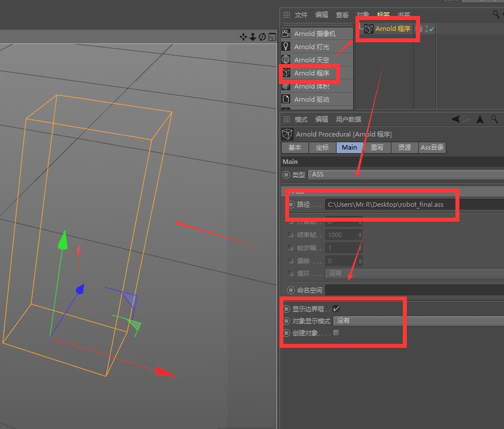Toggle the keyframe circle beside 显示边界框

pos(286,309)
